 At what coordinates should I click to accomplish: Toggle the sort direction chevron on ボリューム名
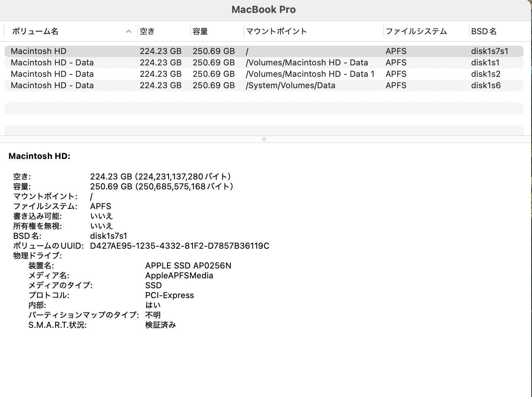(x=129, y=31)
